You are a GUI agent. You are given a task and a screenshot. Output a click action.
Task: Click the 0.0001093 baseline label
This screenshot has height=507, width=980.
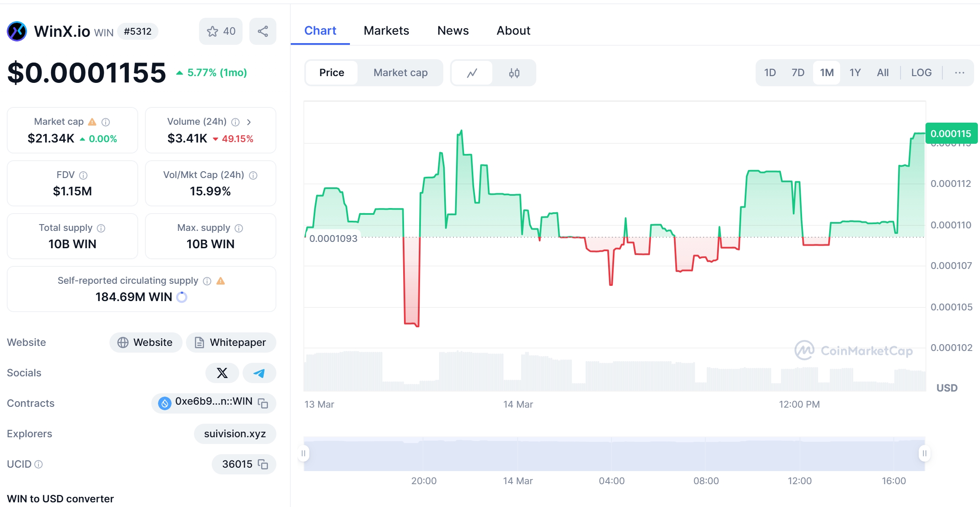(x=333, y=238)
